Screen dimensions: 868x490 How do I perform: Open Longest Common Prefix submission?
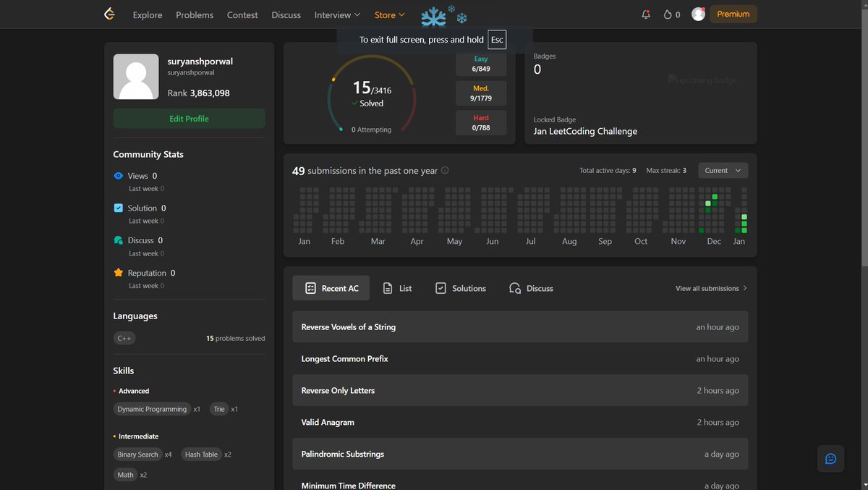(x=520, y=359)
